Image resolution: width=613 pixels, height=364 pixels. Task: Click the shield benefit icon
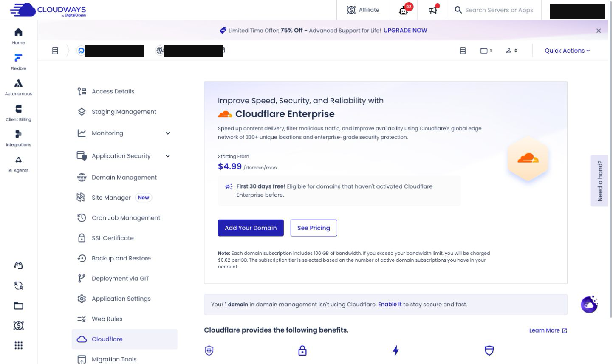(x=489, y=350)
